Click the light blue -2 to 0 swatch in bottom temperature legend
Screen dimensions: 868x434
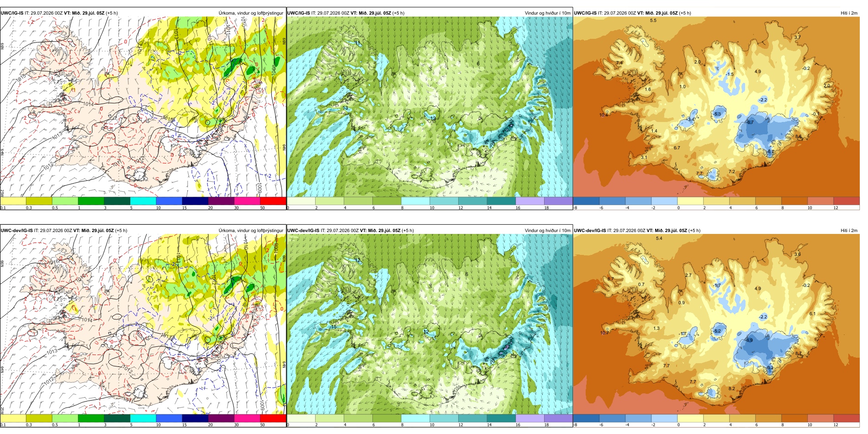pyautogui.click(x=664, y=418)
